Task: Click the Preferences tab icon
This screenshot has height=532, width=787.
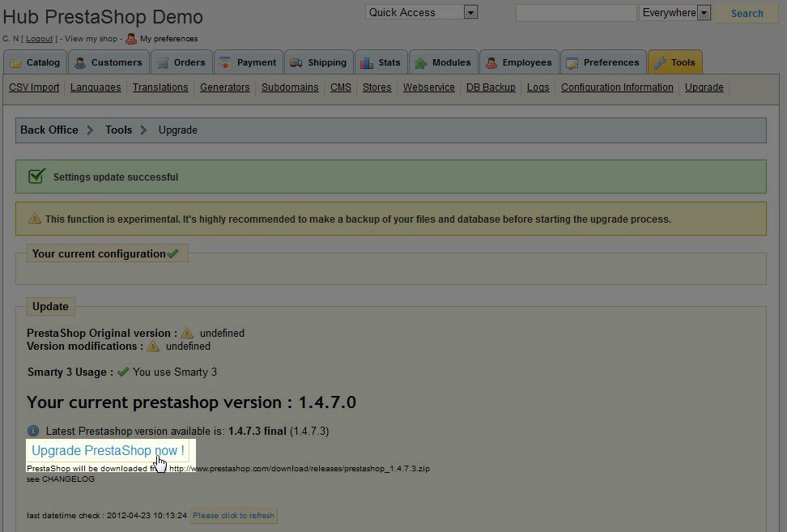Action: pyautogui.click(x=572, y=62)
